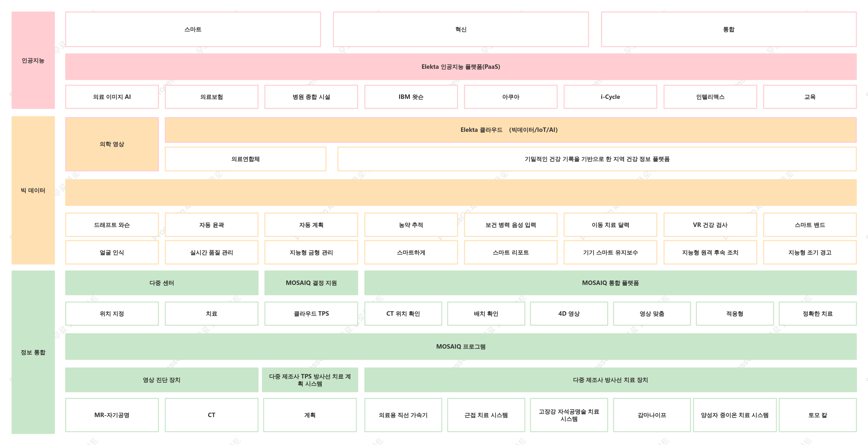Image resolution: width=868 pixels, height=445 pixels.
Task: Click the 아쿠아 box
Action: [511, 97]
